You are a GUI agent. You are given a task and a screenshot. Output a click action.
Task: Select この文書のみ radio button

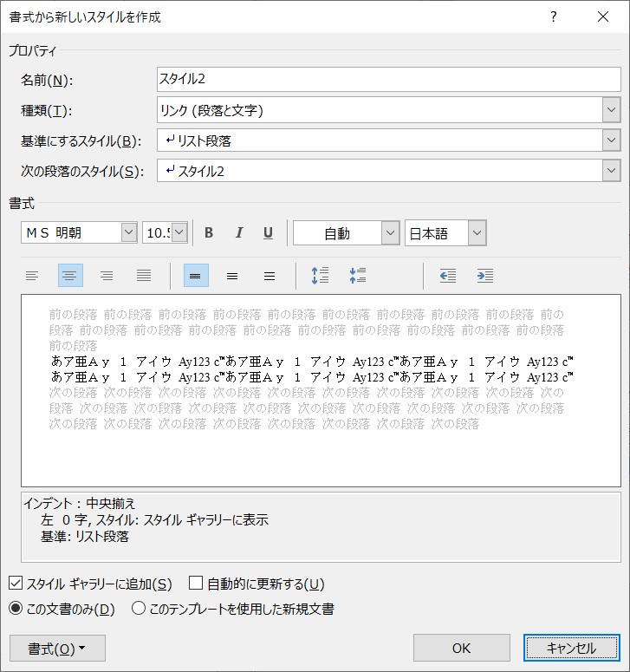point(16,608)
